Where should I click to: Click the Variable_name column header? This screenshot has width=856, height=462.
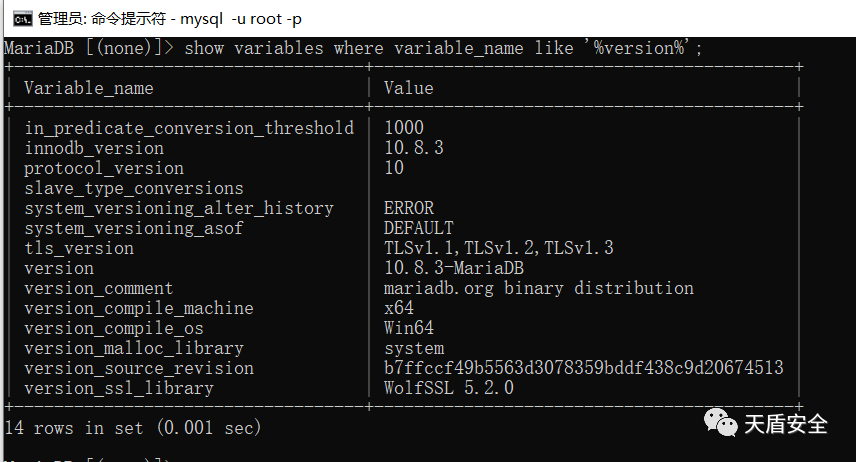click(89, 88)
